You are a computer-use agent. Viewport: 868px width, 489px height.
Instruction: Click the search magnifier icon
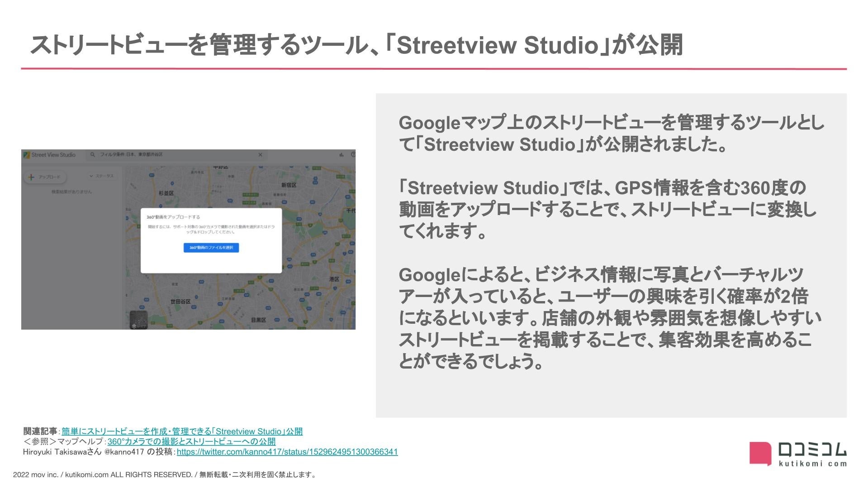pyautogui.click(x=92, y=155)
